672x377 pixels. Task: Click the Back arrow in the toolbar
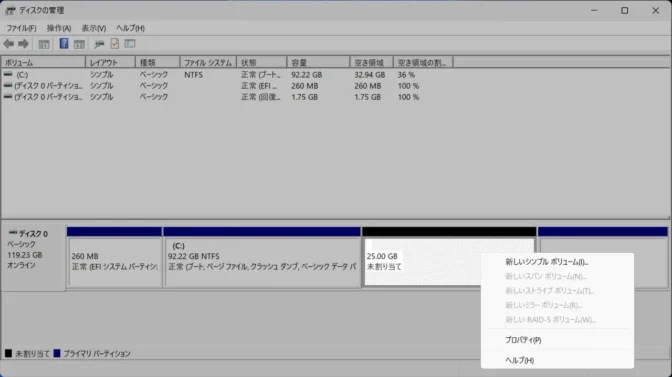point(9,44)
